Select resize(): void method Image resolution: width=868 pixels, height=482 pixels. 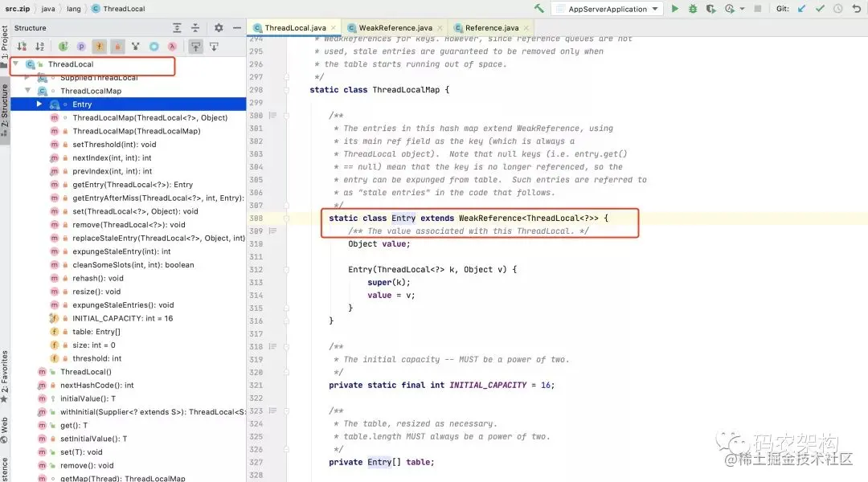[96, 292]
